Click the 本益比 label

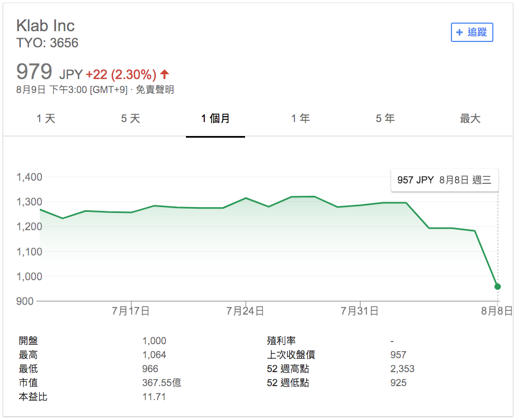click(x=33, y=396)
